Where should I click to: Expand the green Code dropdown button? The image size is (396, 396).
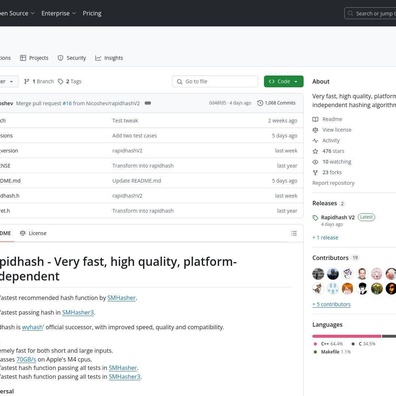284,81
